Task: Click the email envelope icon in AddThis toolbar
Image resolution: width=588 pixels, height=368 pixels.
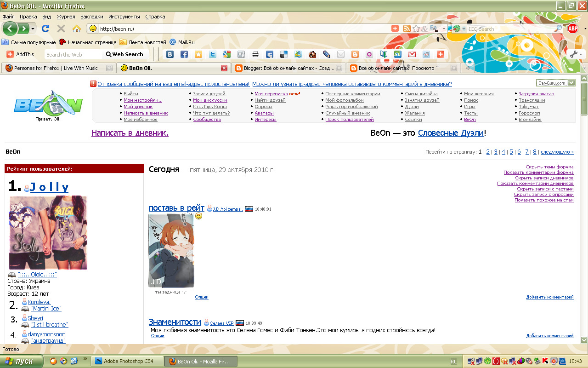Action: (340, 54)
